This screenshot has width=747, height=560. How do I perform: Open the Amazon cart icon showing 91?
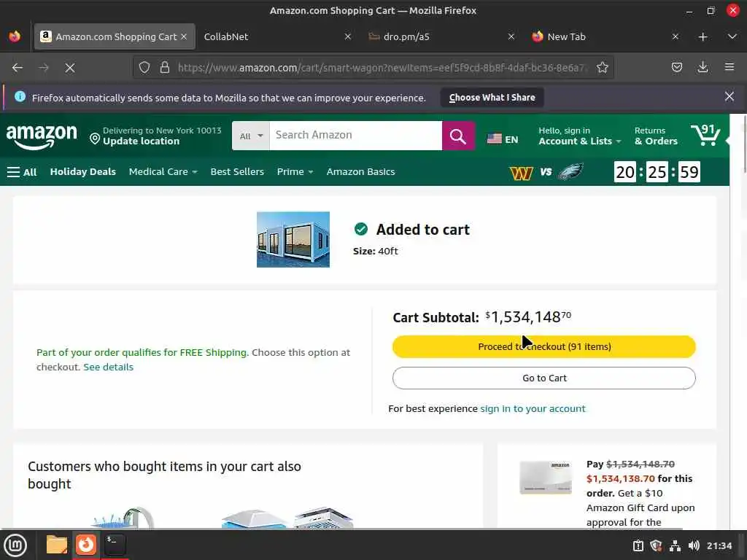click(x=705, y=135)
